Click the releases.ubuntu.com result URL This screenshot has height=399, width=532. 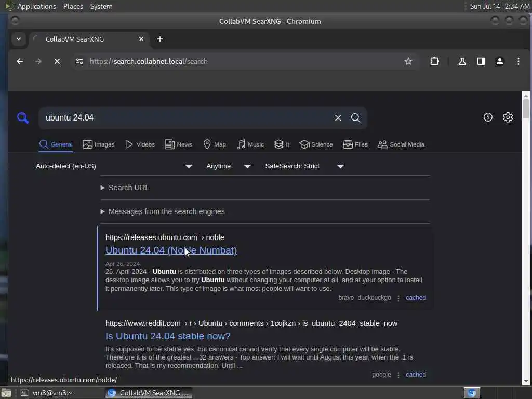coord(165,237)
